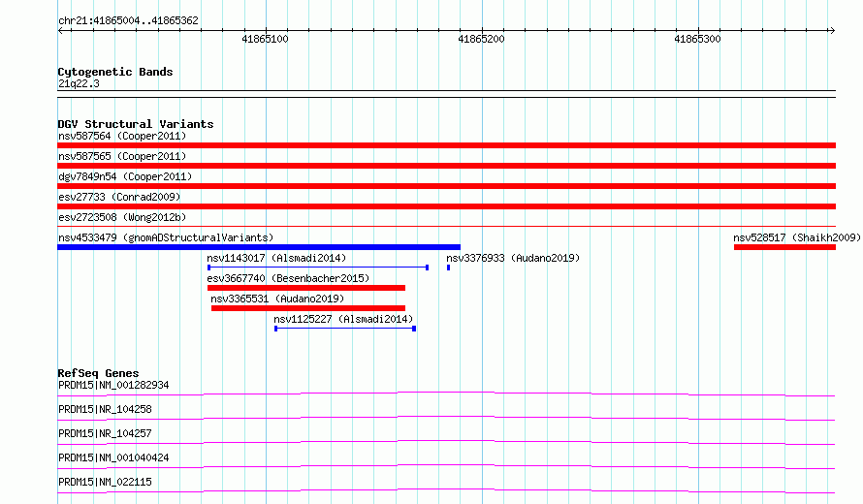Select nsv1125227 (Alsmadi2014) variant label

click(x=343, y=319)
